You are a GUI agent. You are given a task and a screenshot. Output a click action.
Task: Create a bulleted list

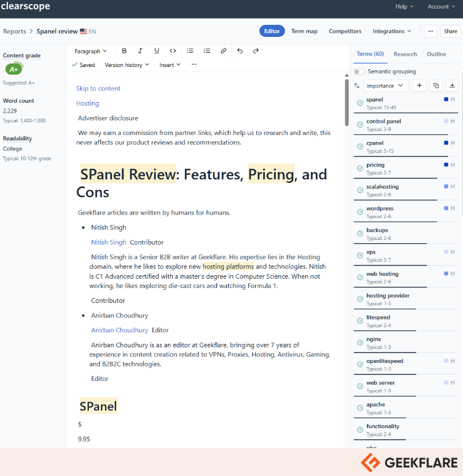coord(190,51)
